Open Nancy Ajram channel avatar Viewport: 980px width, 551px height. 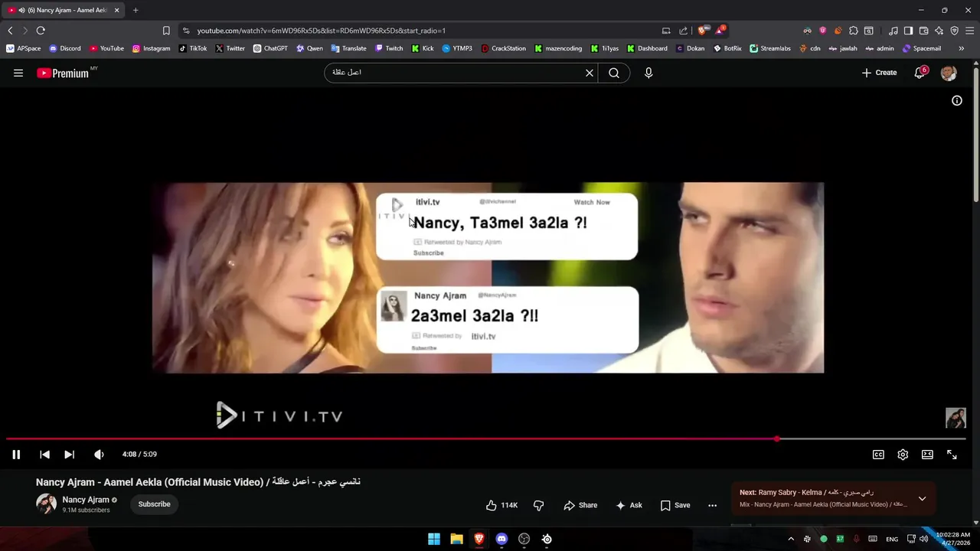(47, 504)
